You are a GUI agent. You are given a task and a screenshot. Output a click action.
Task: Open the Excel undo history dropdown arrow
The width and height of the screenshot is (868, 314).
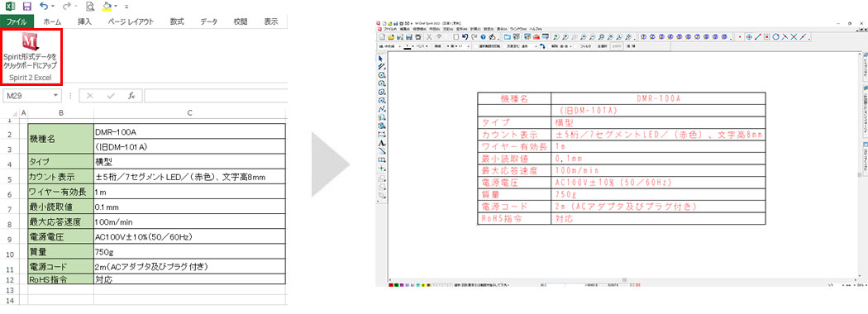pos(53,7)
